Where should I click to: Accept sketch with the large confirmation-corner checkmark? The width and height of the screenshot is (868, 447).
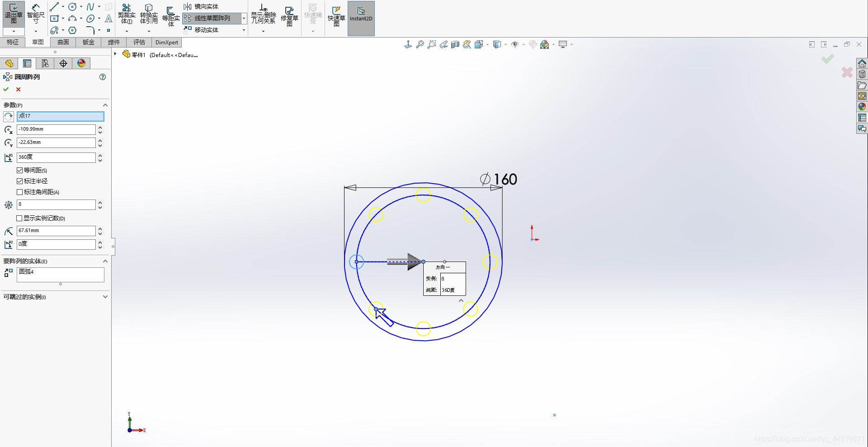coord(828,59)
